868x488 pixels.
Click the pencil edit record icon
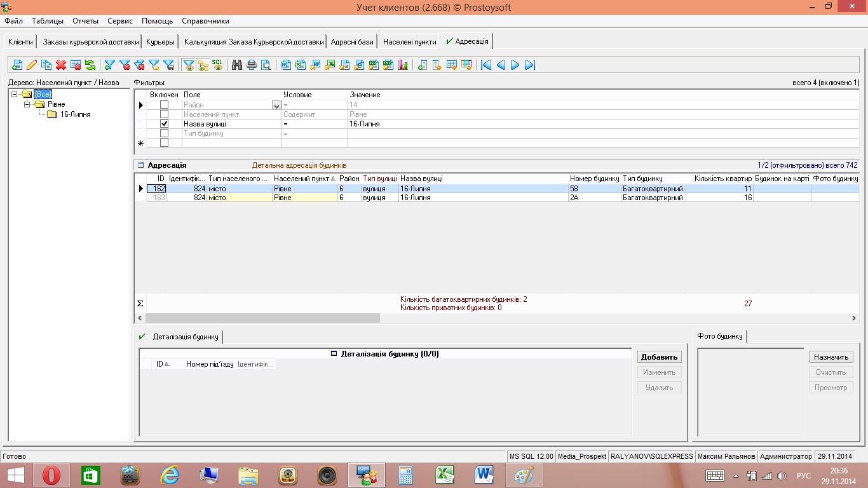click(31, 65)
